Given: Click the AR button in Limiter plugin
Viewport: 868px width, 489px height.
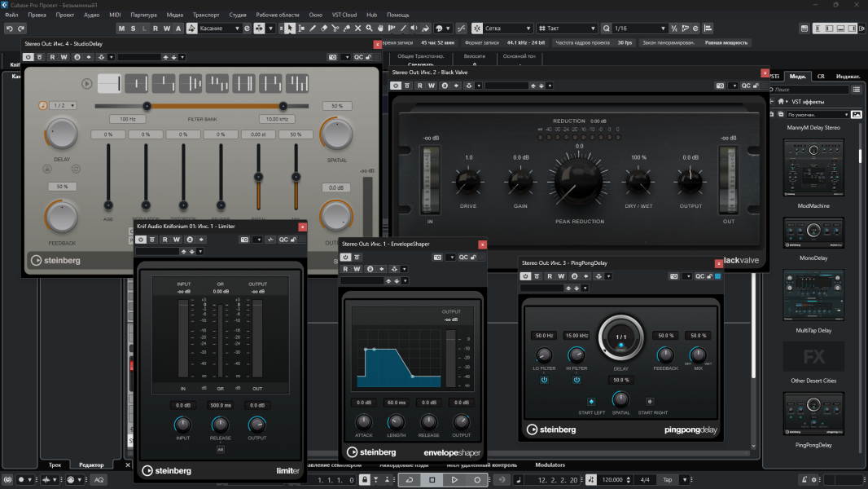Looking at the screenshot, I should pos(220,450).
